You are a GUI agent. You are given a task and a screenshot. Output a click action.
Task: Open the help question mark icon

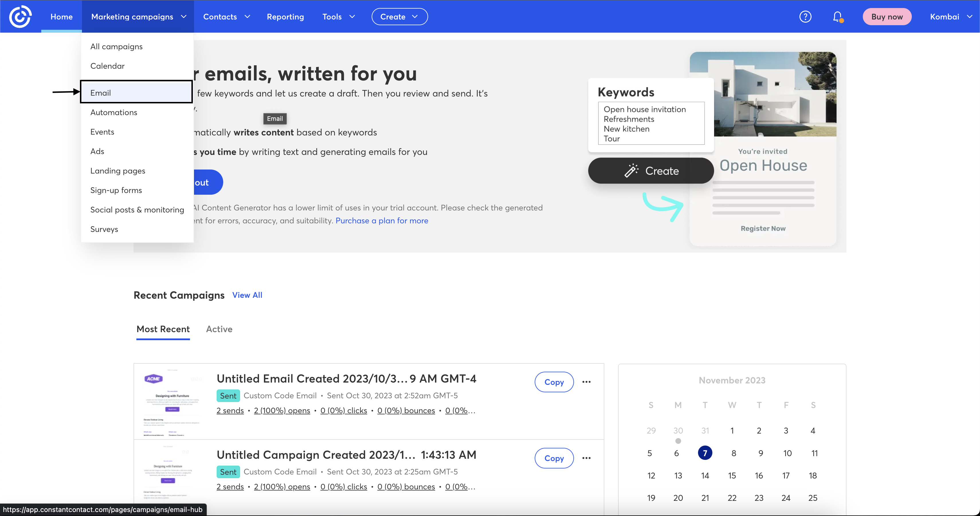(805, 17)
